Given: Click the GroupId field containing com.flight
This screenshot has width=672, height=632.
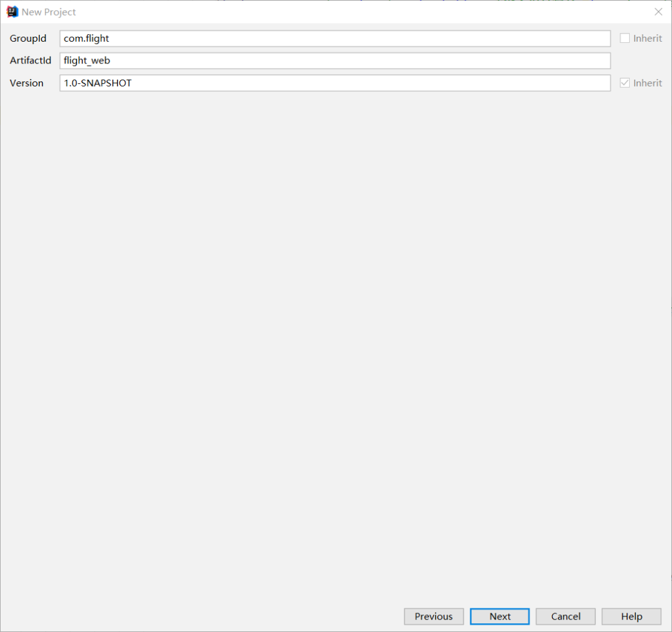Looking at the screenshot, I should 335,39.
